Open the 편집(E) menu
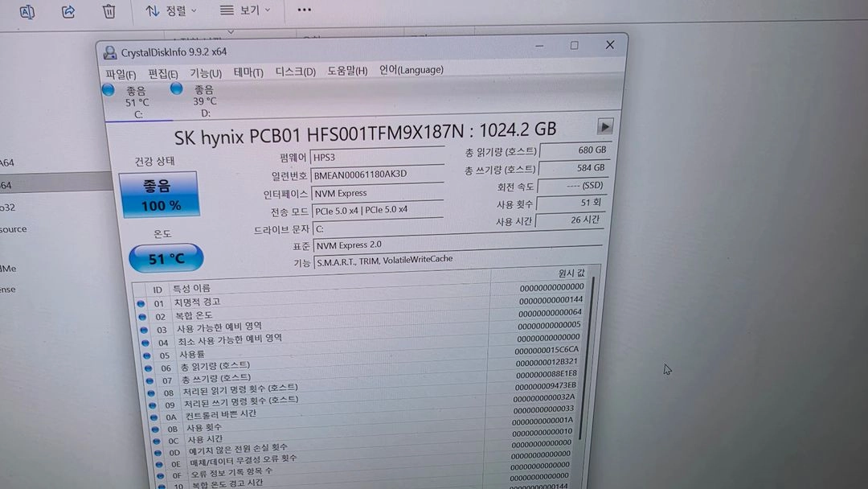The image size is (868, 489). (x=162, y=74)
